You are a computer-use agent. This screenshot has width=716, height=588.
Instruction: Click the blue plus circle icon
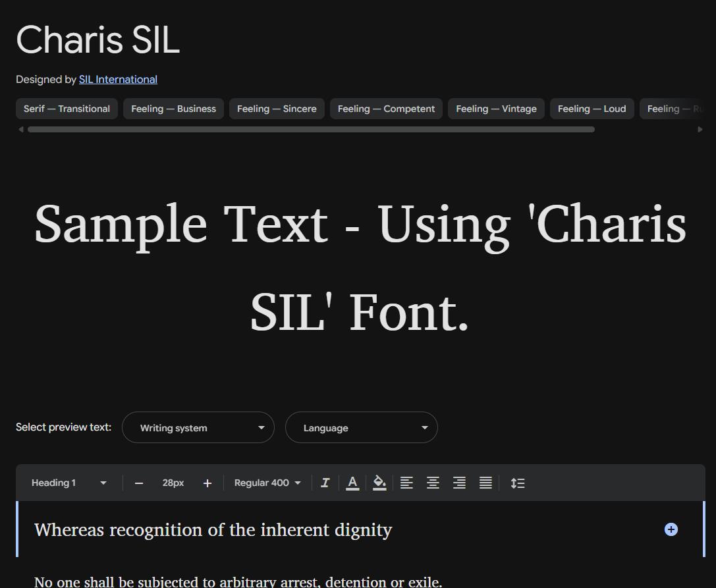click(671, 529)
